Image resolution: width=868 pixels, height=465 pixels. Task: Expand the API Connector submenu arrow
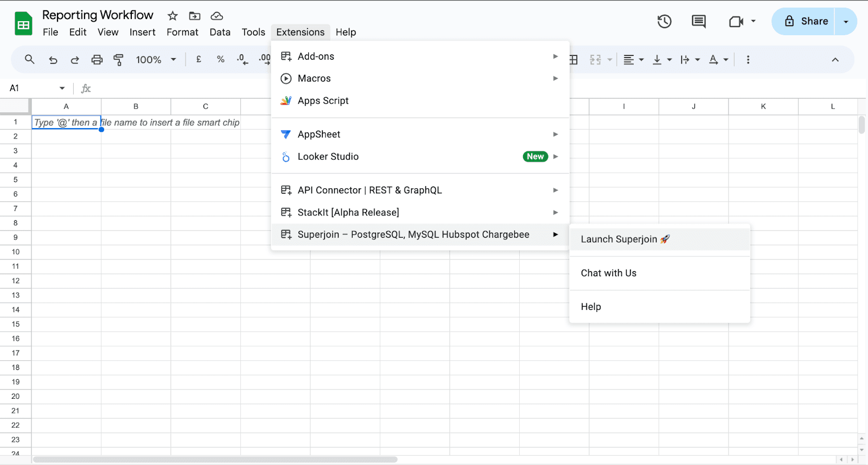point(556,190)
